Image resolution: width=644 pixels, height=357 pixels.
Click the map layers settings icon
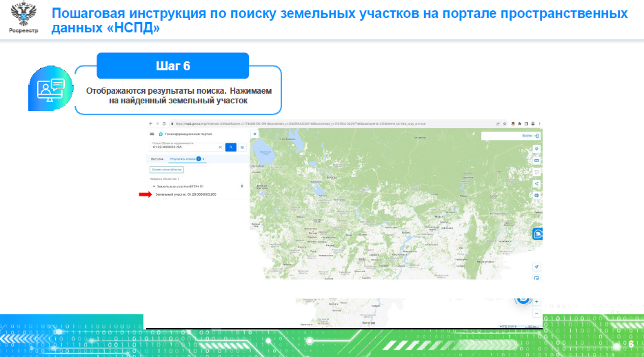click(x=536, y=149)
